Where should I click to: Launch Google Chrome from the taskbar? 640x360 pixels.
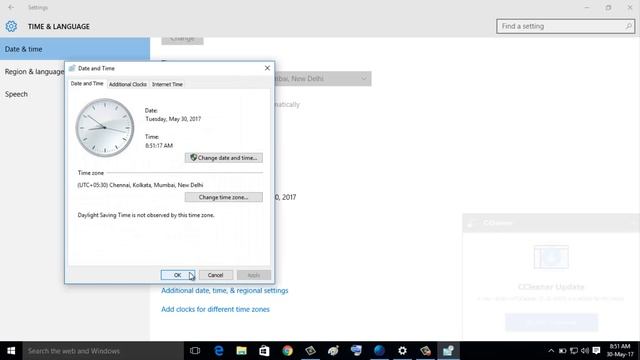[x=287, y=351]
